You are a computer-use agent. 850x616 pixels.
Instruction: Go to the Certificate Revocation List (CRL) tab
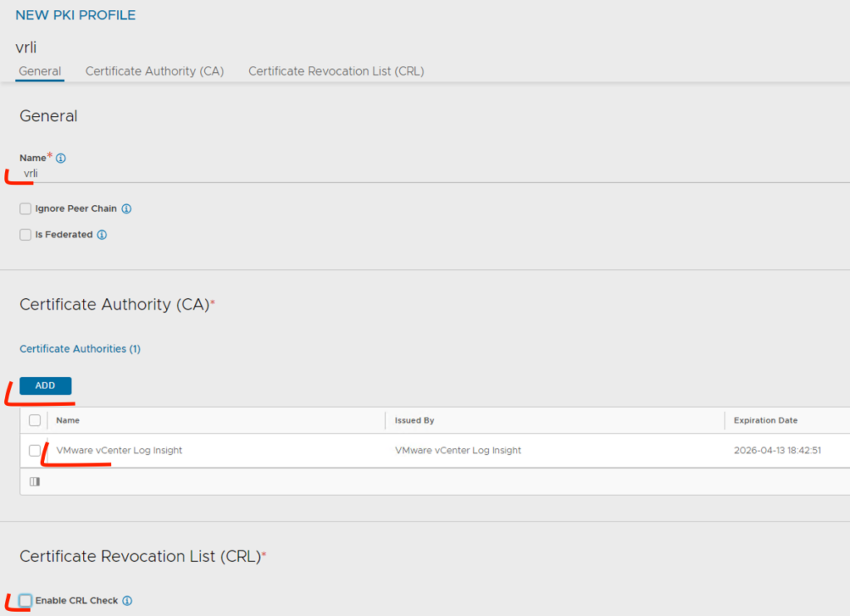point(336,71)
